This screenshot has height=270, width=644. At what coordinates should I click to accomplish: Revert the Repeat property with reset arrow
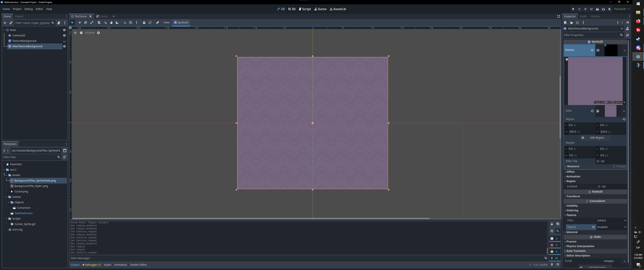click(593, 227)
